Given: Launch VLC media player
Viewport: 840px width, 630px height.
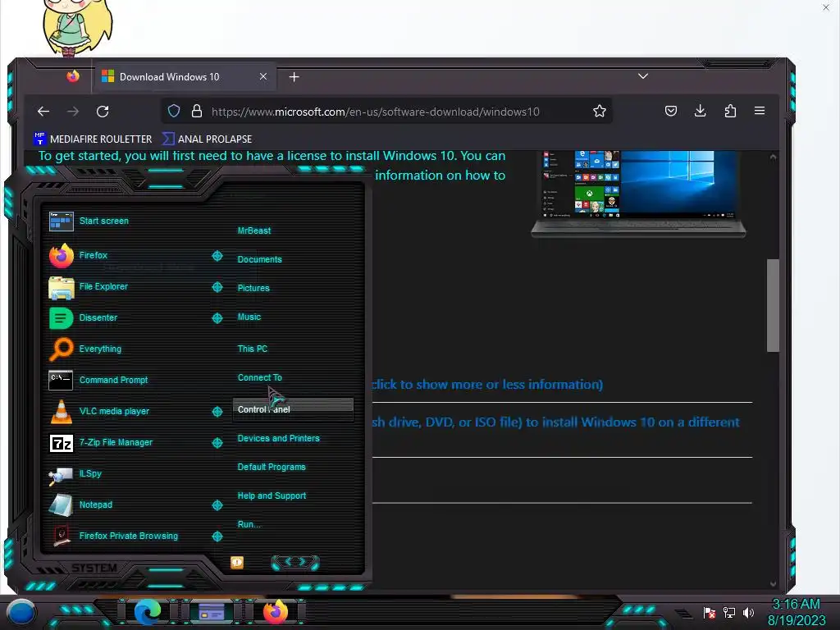Looking at the screenshot, I should tap(114, 412).
